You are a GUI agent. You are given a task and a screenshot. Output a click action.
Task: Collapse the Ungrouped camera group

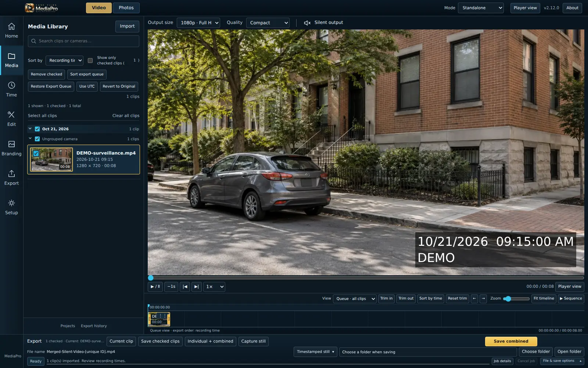click(30, 139)
